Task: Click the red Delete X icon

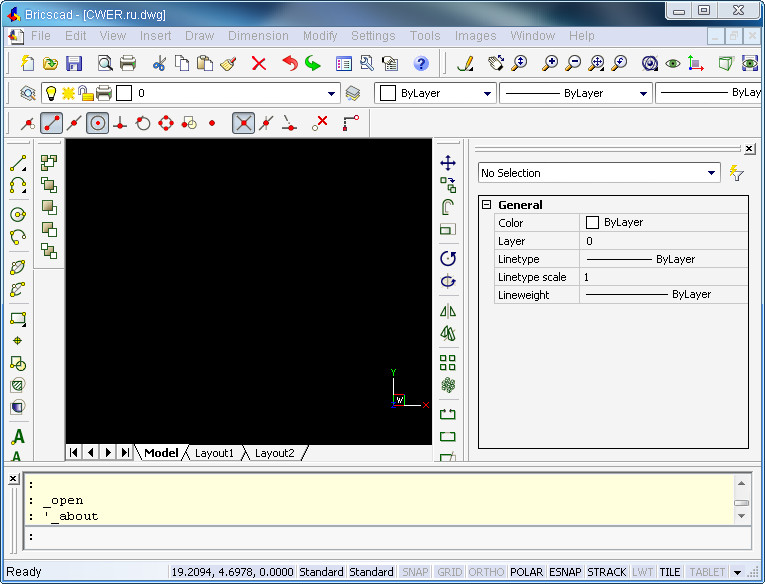Action: (x=259, y=63)
